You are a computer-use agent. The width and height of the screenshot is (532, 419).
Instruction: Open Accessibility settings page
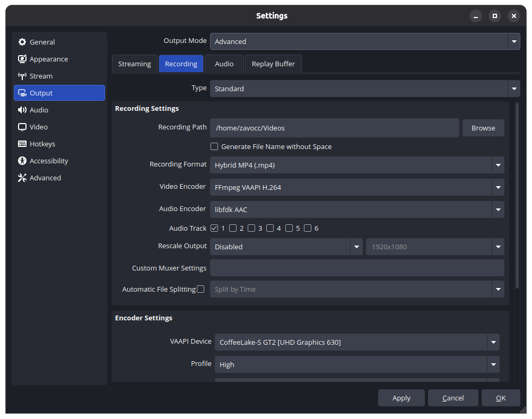(x=59, y=161)
